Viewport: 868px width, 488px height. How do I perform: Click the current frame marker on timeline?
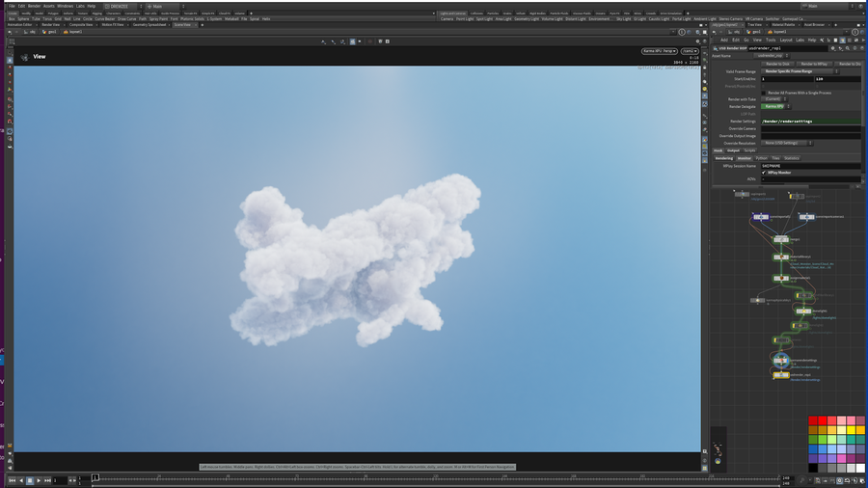click(x=95, y=477)
